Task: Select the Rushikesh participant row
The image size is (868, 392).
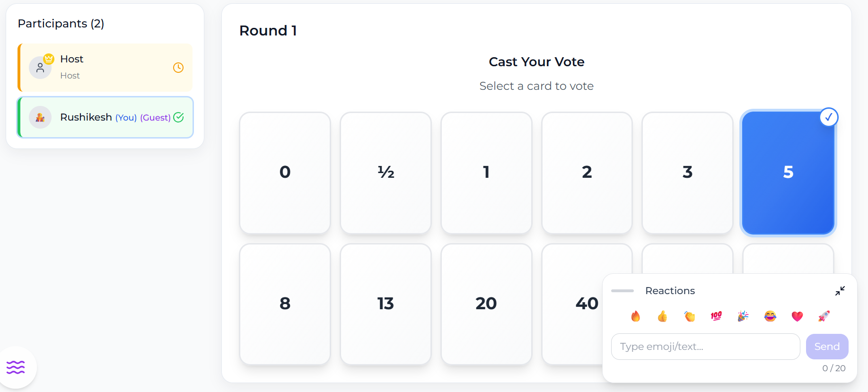Action: click(105, 117)
